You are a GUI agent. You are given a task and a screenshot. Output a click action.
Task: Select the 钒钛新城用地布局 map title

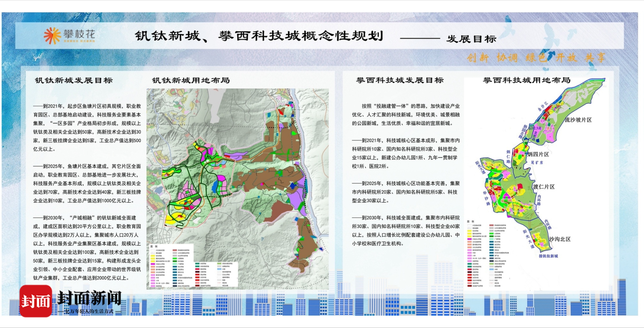click(191, 80)
